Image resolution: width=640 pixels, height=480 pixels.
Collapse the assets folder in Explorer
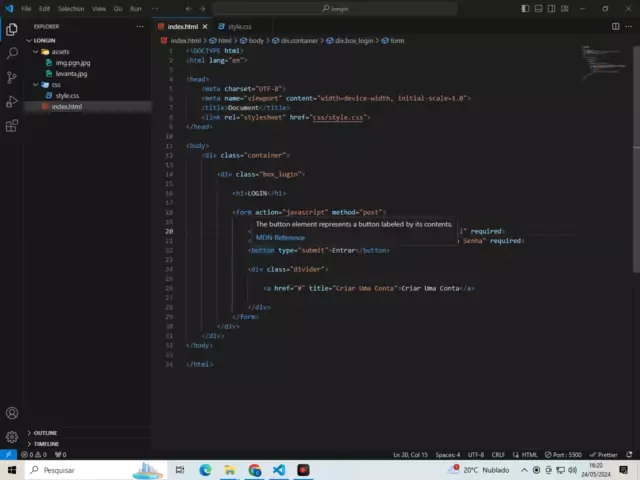tap(60, 51)
